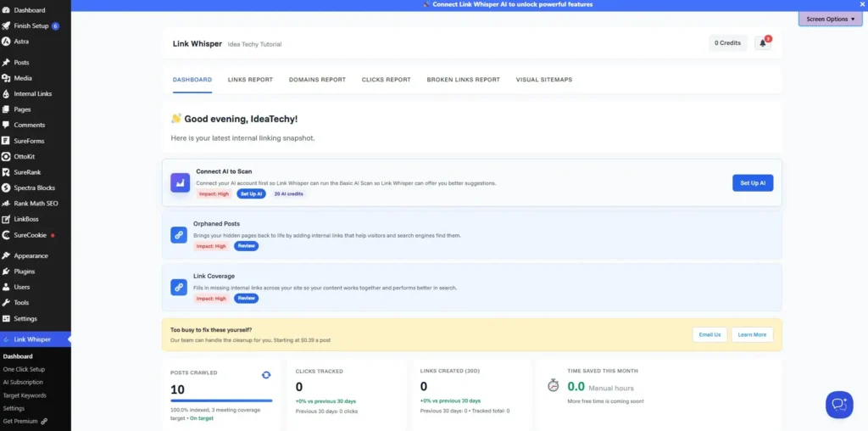Switch to the Visual Sitemaps tab
The width and height of the screenshot is (868, 431).
pyautogui.click(x=544, y=80)
